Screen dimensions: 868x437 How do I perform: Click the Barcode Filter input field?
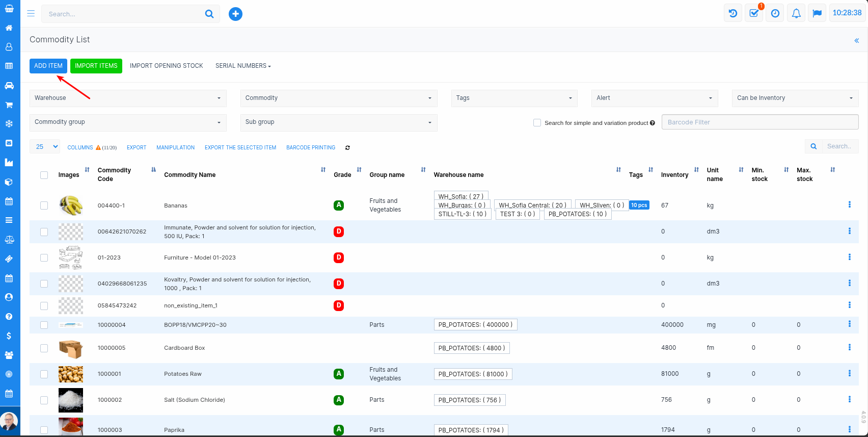coord(759,122)
